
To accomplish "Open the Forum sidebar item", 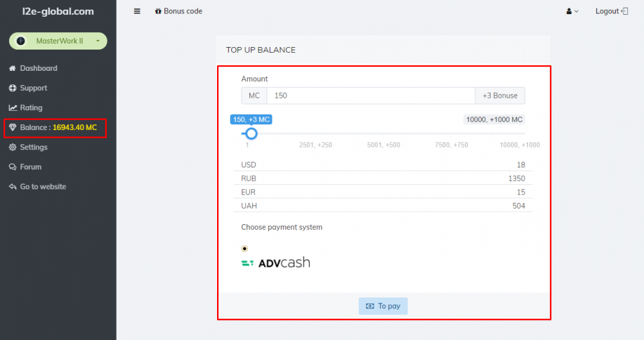I will (x=30, y=167).
